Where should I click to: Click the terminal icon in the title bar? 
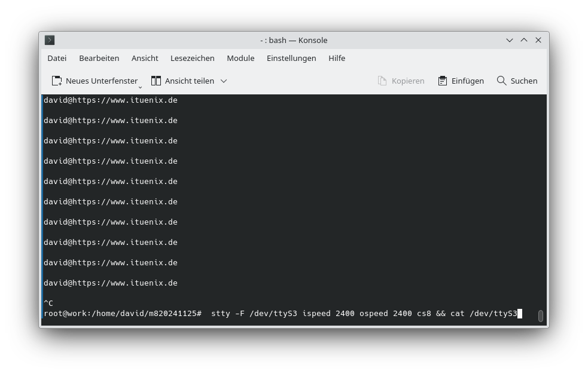(50, 40)
